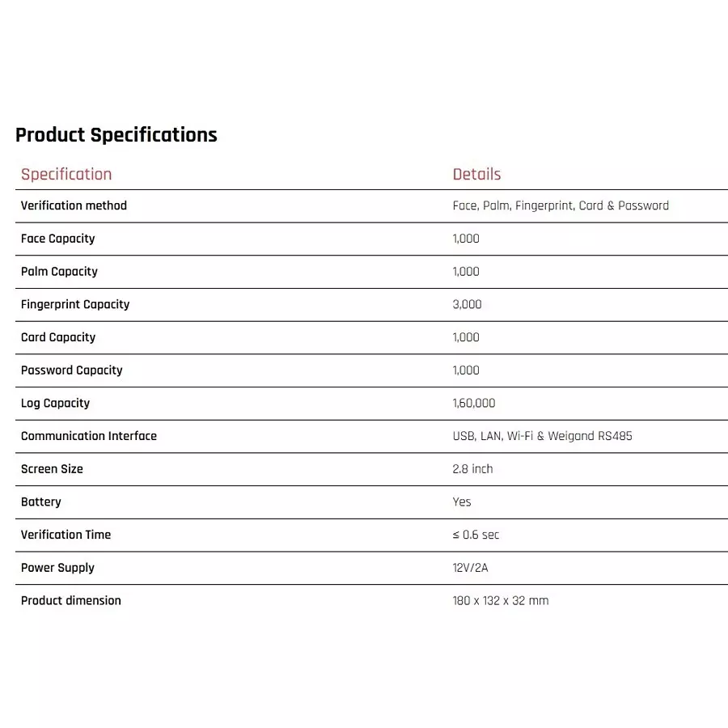The width and height of the screenshot is (728, 728).
Task: Select the Specification column header
Action: (x=66, y=174)
